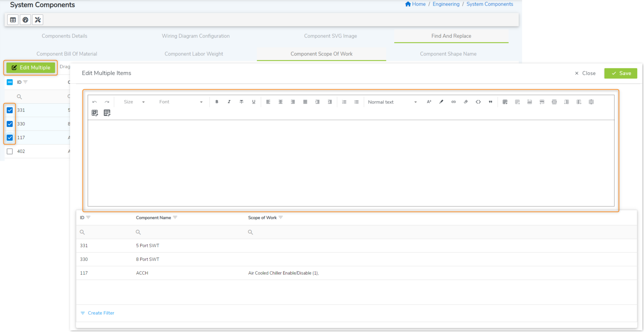Uncheck the row 117 checkbox
The image size is (644, 332).
(x=10, y=138)
